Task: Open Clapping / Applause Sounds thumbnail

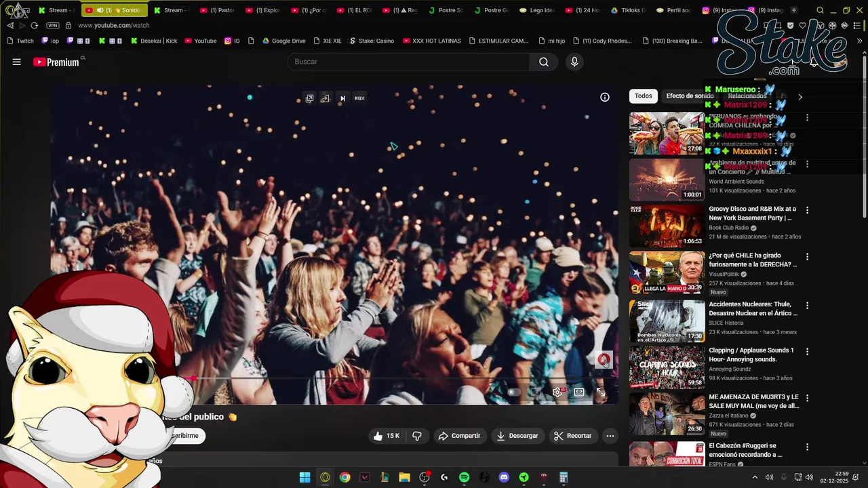Action: (x=667, y=367)
